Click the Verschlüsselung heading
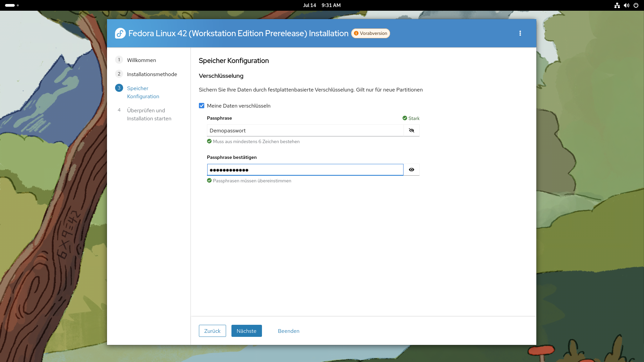The image size is (644, 362). coord(221,76)
